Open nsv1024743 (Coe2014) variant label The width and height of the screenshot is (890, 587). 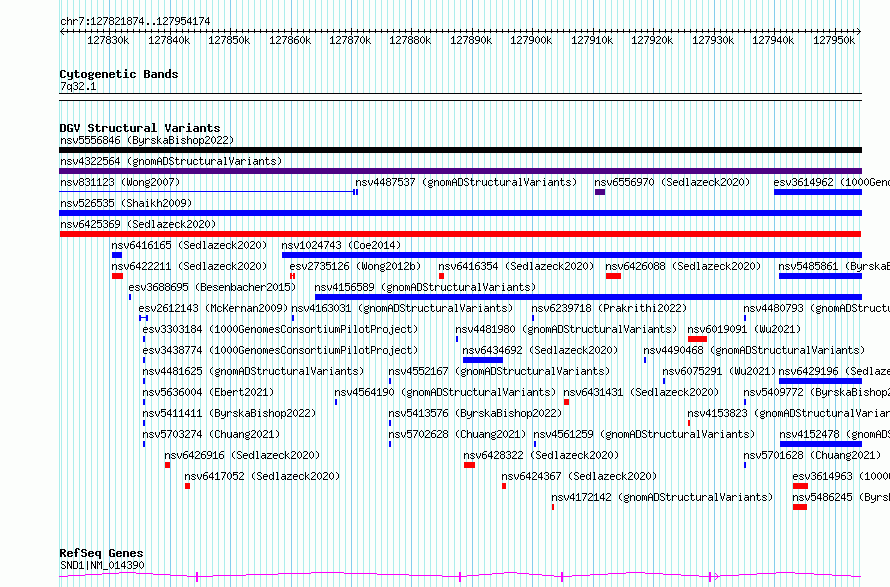[x=341, y=245]
